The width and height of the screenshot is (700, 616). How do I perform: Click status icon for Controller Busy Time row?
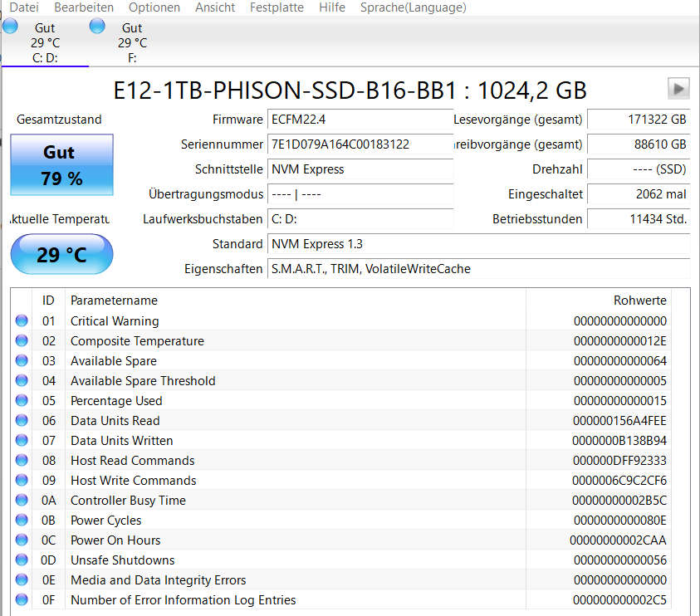pos(22,500)
